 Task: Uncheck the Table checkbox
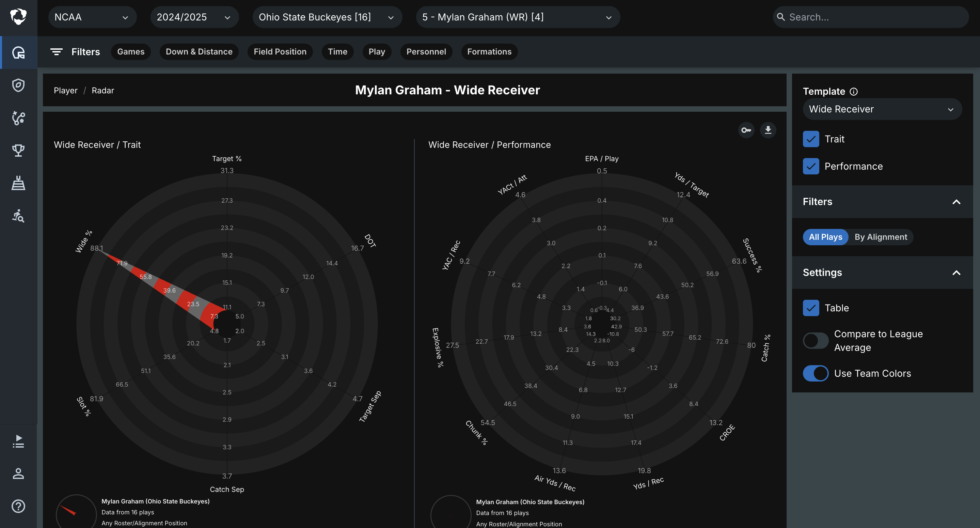click(x=811, y=308)
